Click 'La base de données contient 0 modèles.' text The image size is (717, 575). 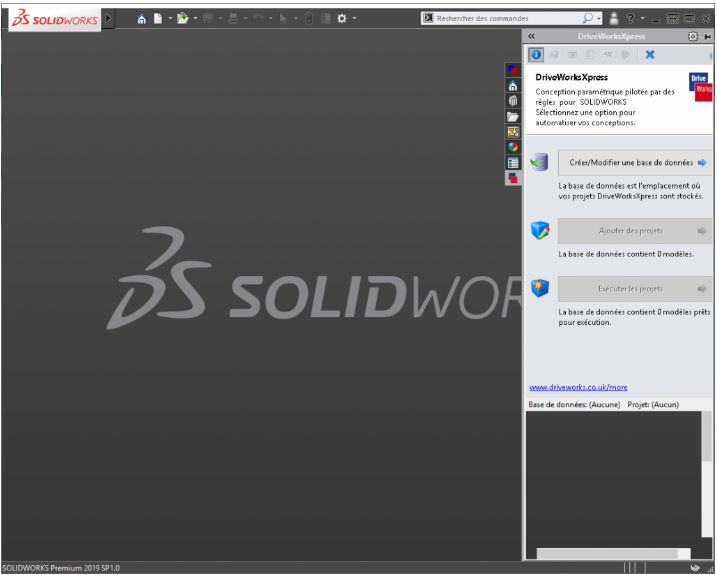(x=626, y=254)
